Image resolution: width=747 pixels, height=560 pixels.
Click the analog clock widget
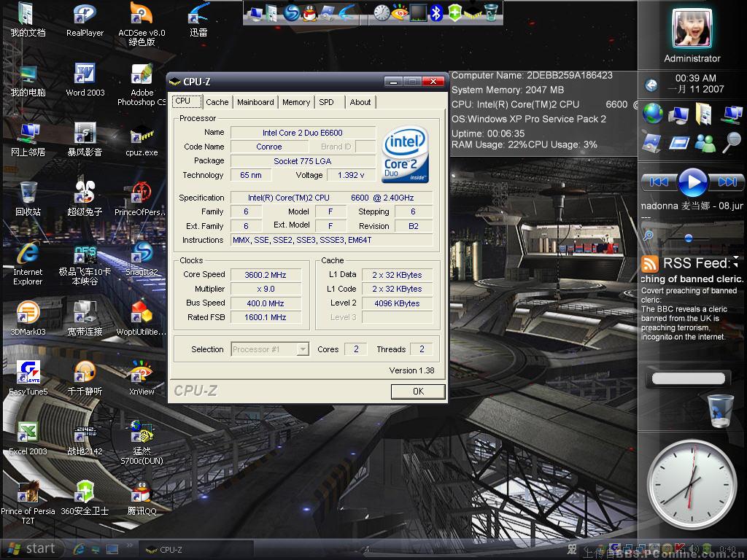tap(692, 484)
